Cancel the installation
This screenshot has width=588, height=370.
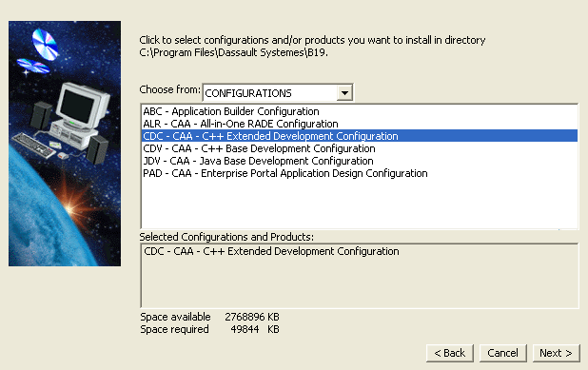pos(503,353)
